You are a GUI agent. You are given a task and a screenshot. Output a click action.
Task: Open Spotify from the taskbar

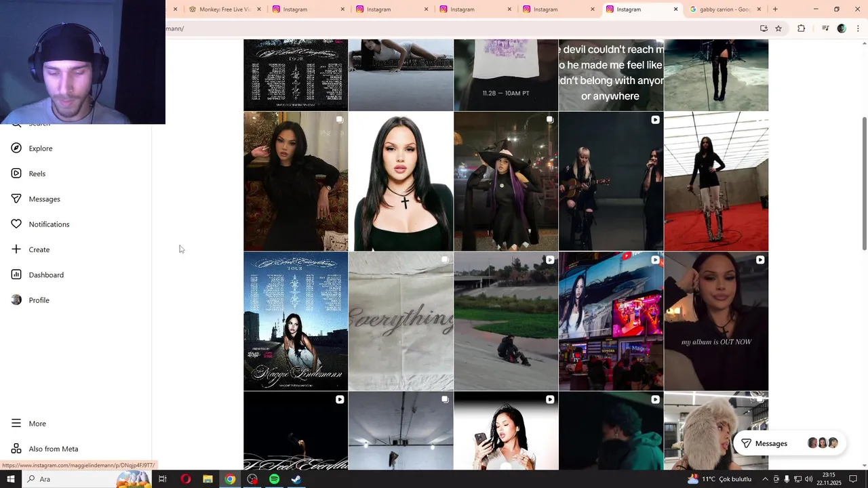click(x=274, y=479)
